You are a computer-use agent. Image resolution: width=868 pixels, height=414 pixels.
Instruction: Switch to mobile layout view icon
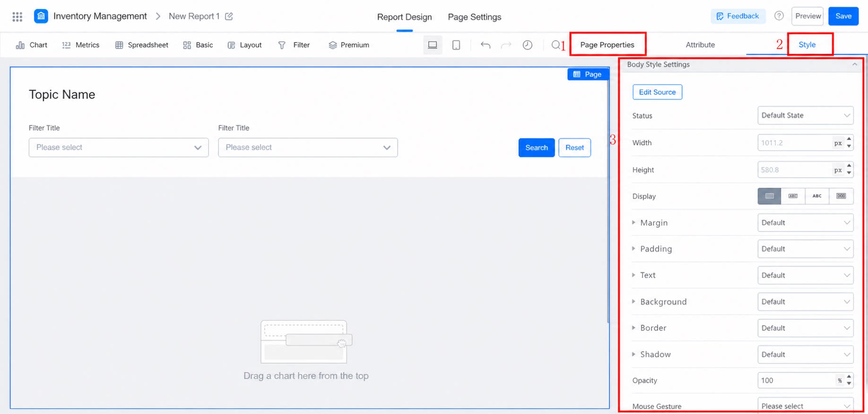[x=456, y=45]
